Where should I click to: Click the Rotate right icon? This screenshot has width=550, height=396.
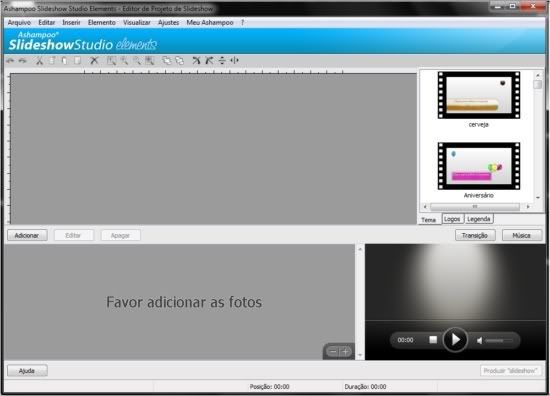209,61
